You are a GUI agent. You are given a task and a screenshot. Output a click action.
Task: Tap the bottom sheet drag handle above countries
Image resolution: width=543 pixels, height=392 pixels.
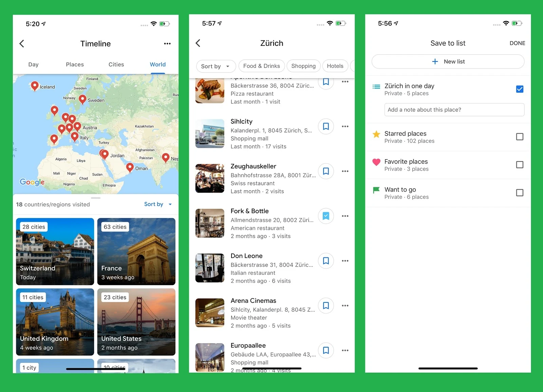point(96,198)
